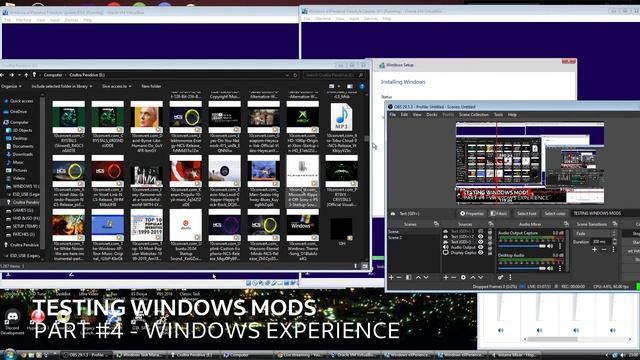Image resolution: width=640 pixels, height=360 pixels.
Task: Open Organize dropdown in Explorer
Action: point(11,87)
